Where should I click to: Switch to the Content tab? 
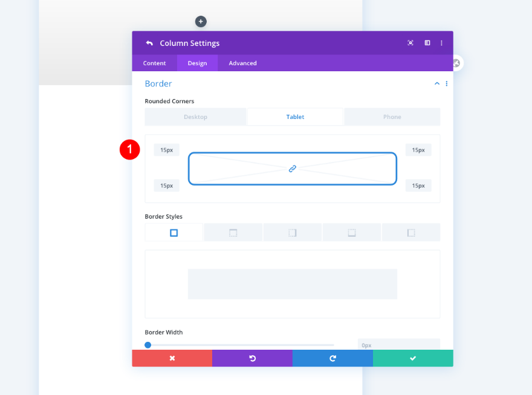coord(154,63)
